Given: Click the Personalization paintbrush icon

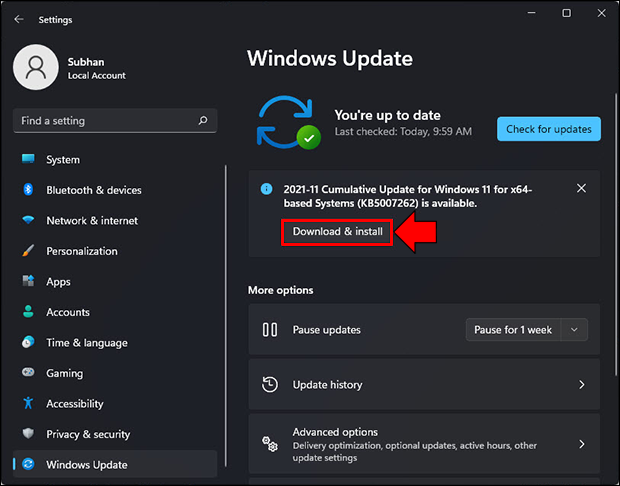Looking at the screenshot, I should click(x=28, y=251).
